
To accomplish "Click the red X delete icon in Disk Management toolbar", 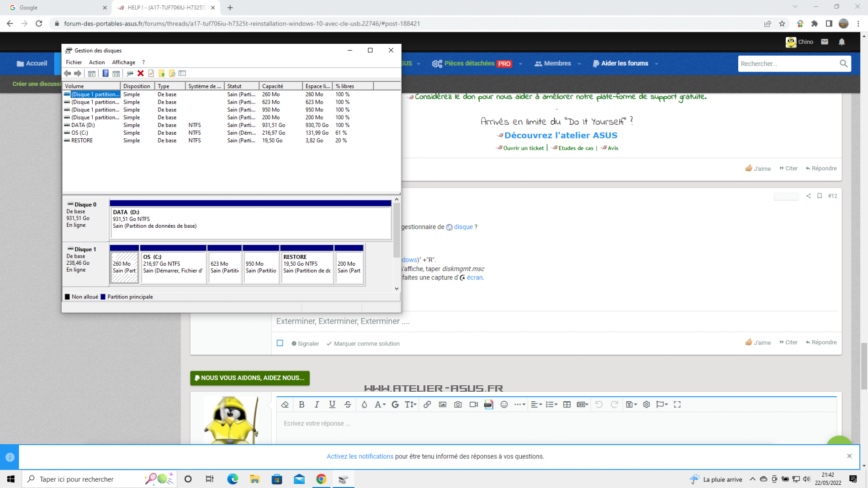I will 141,73.
